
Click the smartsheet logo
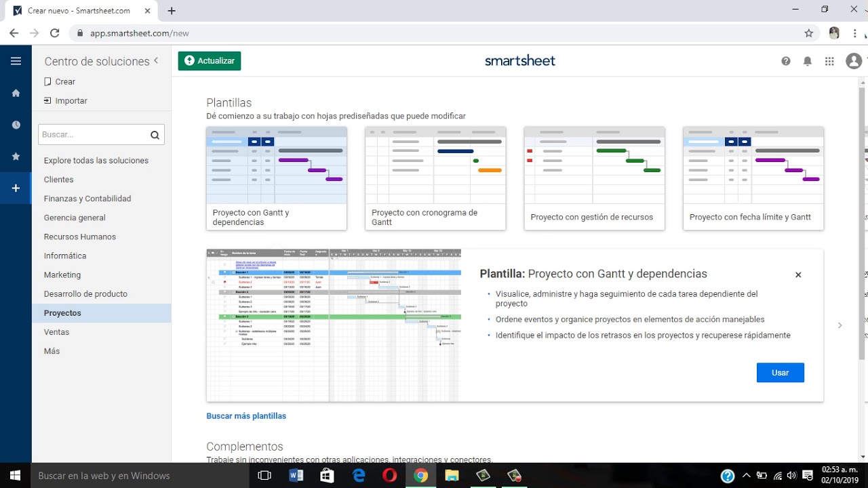[x=520, y=61]
